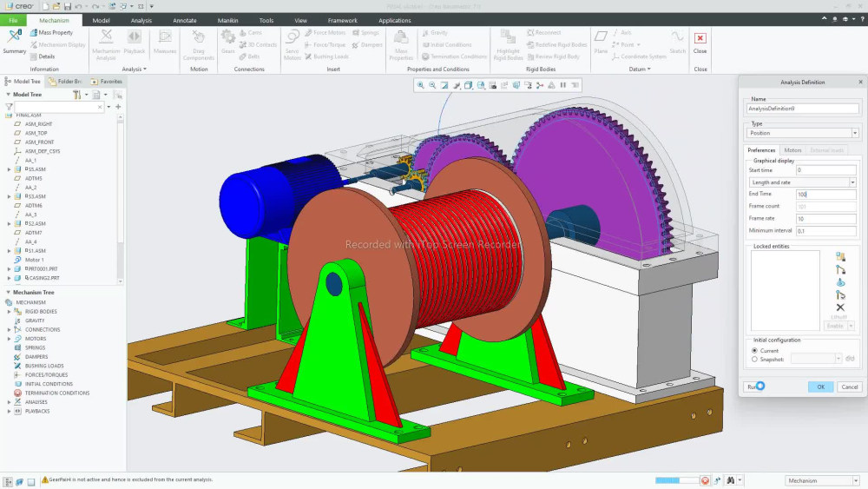This screenshot has width=868, height=489.
Task: Click the lock rigid bodies icon
Action: pyautogui.click(x=840, y=256)
